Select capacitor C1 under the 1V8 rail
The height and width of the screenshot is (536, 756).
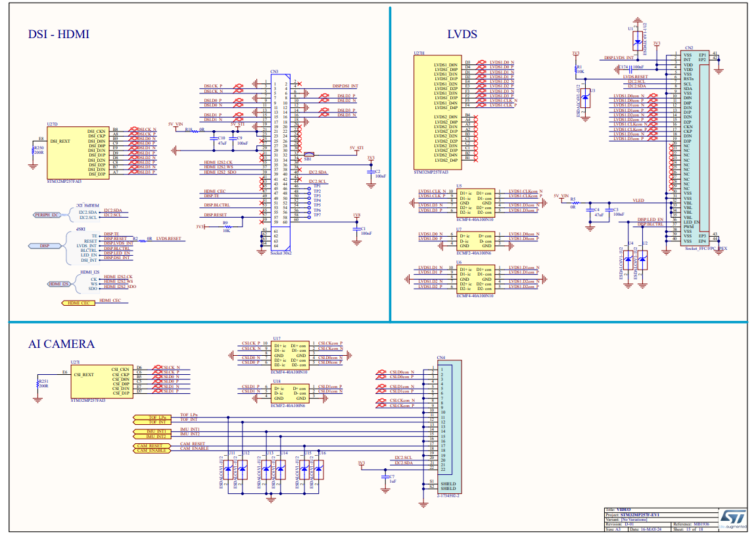pyautogui.click(x=357, y=229)
